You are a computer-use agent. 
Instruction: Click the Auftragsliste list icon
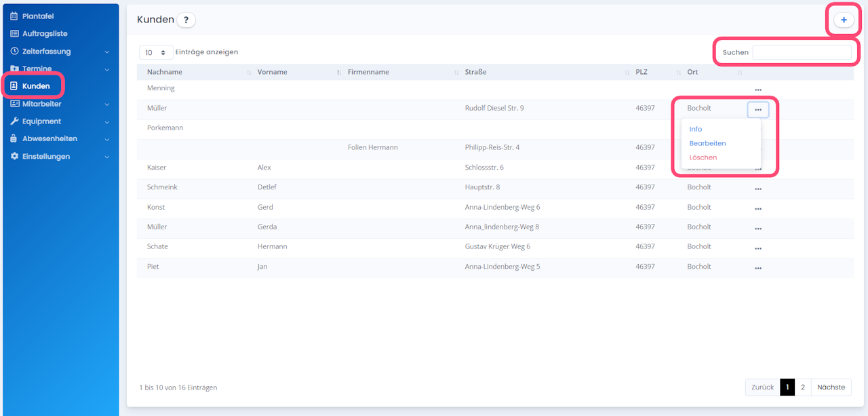point(14,33)
